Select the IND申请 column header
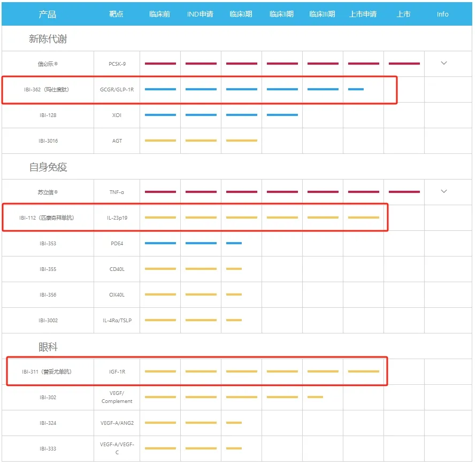The image size is (476, 466). click(x=200, y=14)
